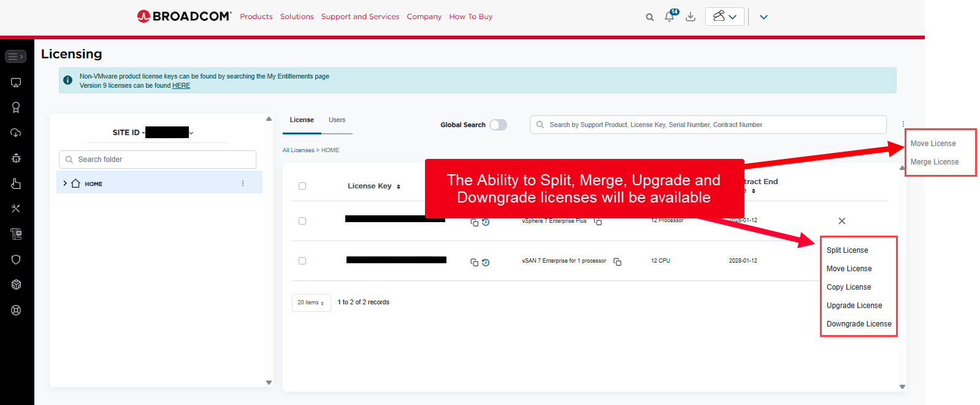
Task: Open the Company navigation menu
Action: pos(424,17)
